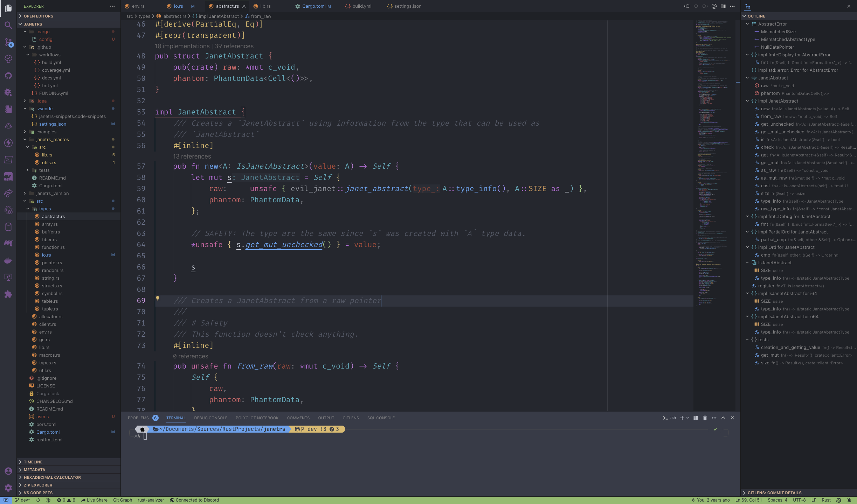857x504 pixels.
Task: Click the split editor right icon
Action: click(723, 6)
